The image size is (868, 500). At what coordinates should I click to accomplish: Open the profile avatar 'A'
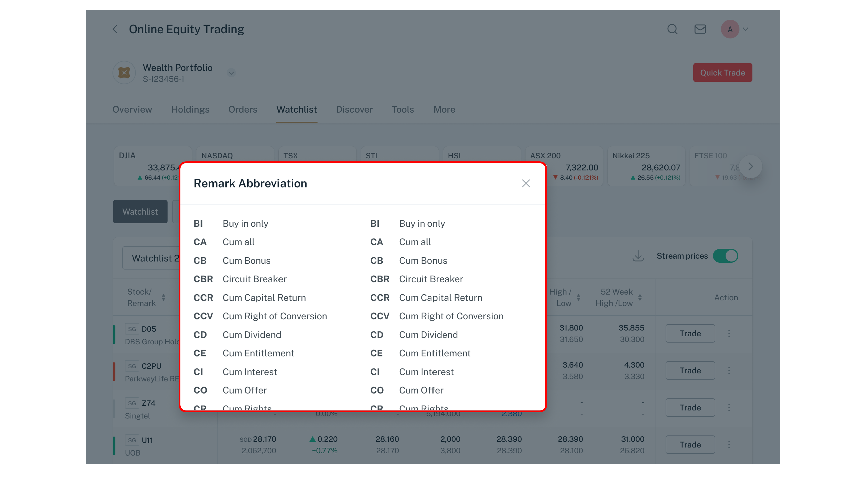[x=730, y=29]
